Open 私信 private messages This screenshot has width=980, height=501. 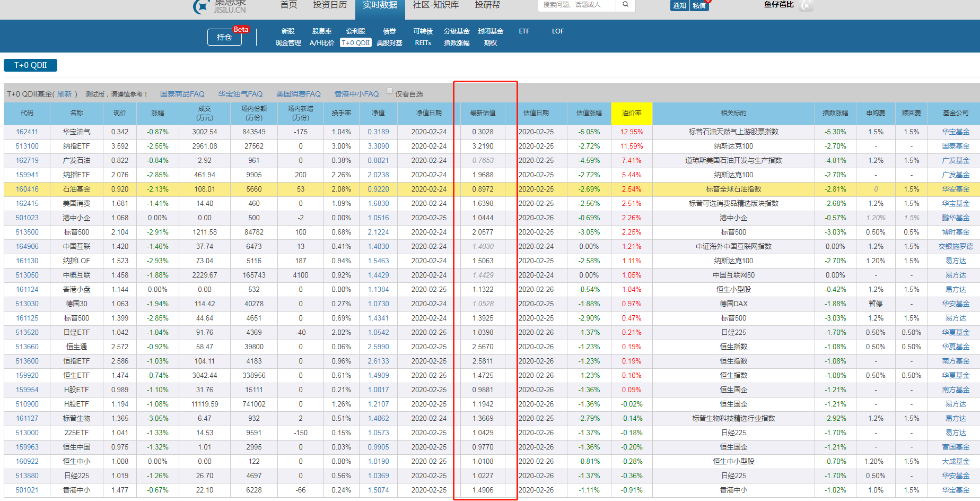699,6
